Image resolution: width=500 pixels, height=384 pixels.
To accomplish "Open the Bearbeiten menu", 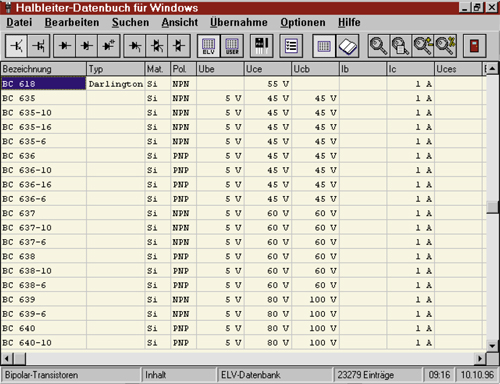I will pos(72,22).
